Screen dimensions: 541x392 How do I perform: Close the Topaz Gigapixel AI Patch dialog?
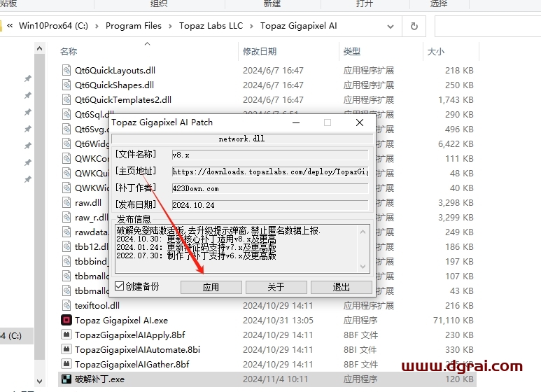360,122
